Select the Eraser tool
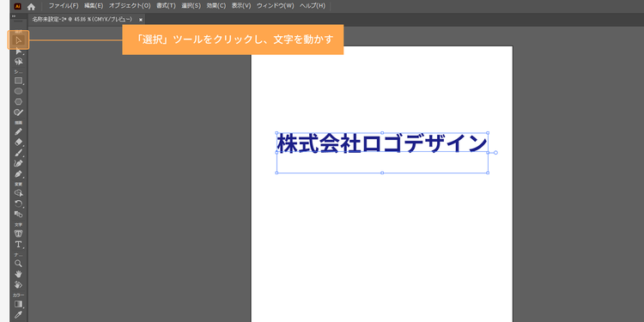Viewport: 644px width, 322px height. pos(19,142)
